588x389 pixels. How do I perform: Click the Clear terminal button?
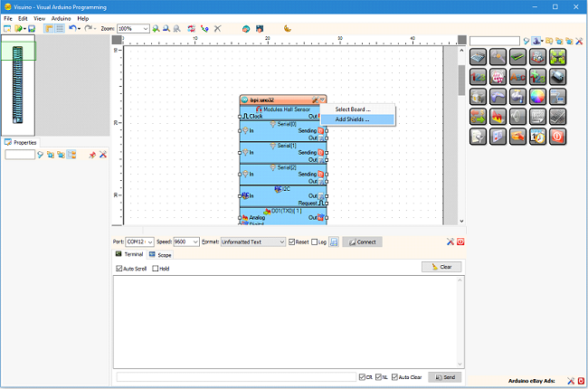click(x=441, y=267)
